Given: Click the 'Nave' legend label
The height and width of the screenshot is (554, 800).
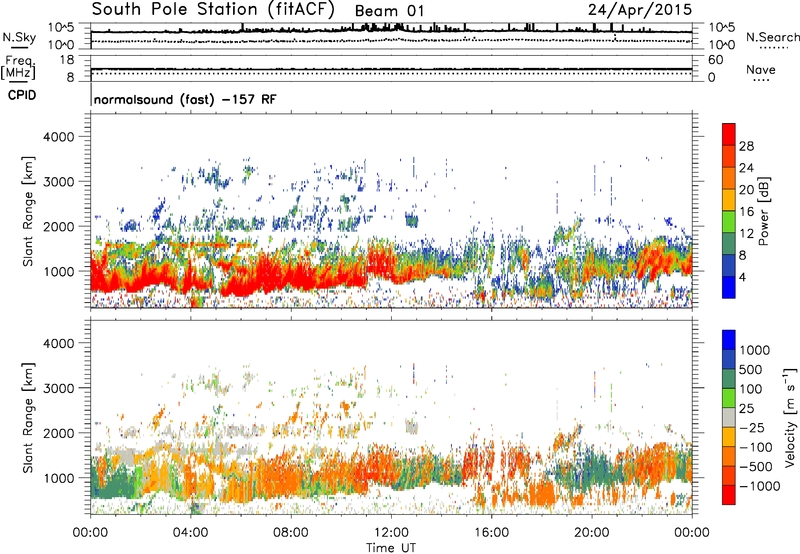Looking at the screenshot, I should click(x=761, y=69).
